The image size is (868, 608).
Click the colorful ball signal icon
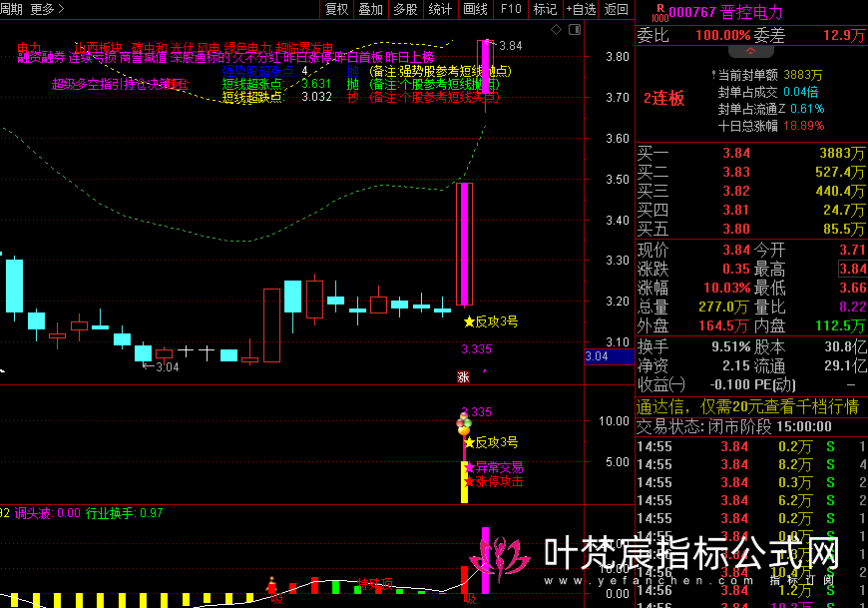point(464,424)
